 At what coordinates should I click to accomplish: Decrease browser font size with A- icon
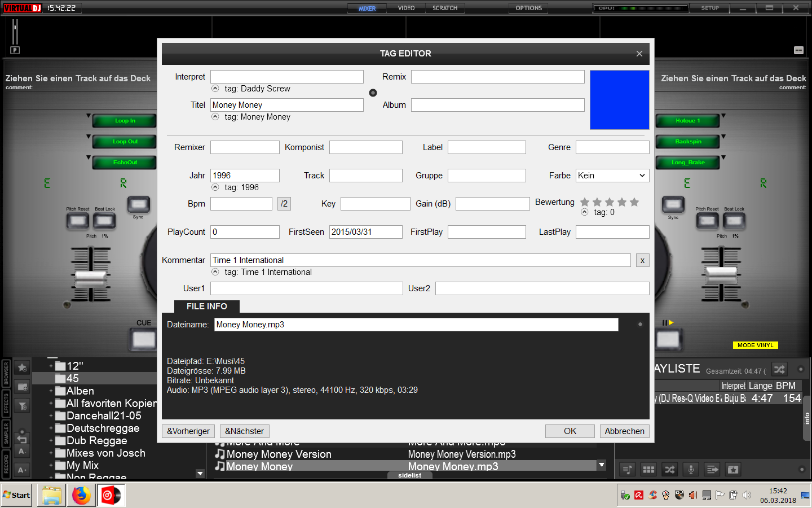21,451
